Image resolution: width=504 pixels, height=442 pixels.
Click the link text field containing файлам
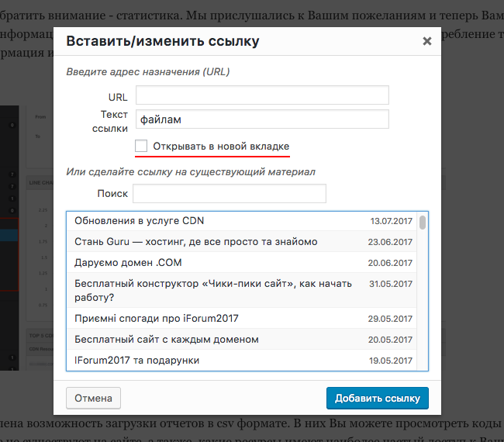click(261, 119)
